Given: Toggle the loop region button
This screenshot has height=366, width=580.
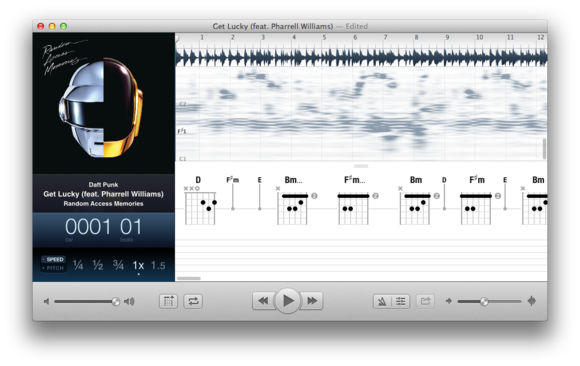Looking at the screenshot, I should (193, 301).
